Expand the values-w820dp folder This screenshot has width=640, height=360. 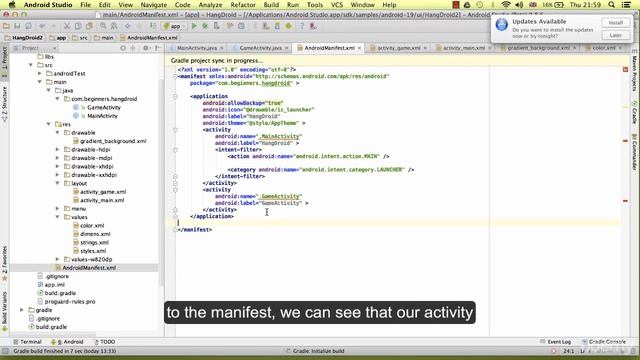click(x=58, y=260)
